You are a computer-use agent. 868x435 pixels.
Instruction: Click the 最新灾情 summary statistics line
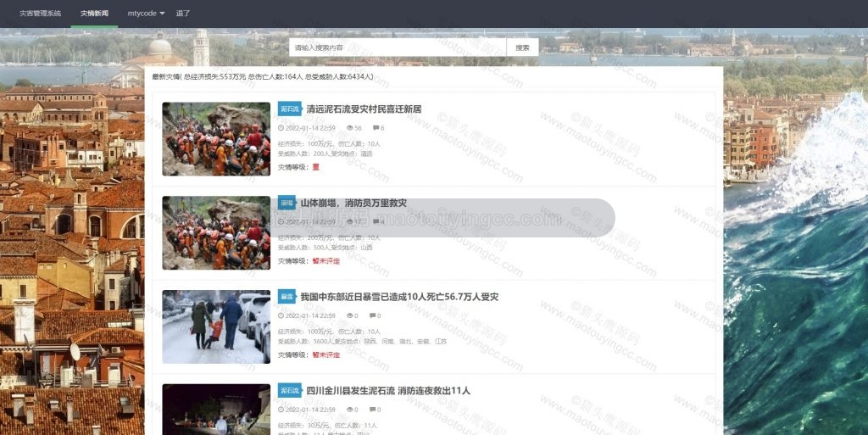click(x=263, y=77)
